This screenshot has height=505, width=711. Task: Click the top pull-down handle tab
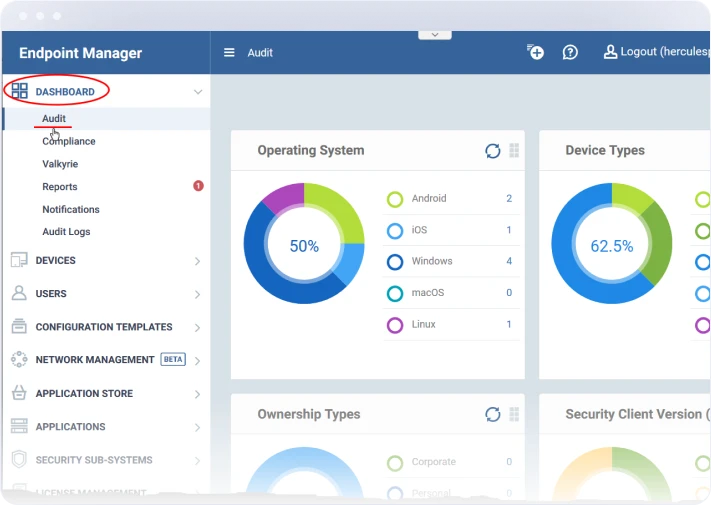pos(434,34)
